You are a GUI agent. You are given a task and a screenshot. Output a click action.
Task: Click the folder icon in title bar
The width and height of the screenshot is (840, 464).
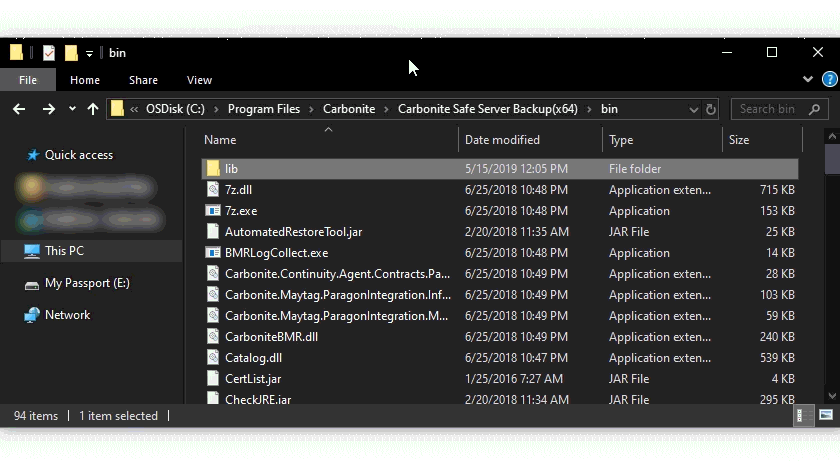pos(17,53)
